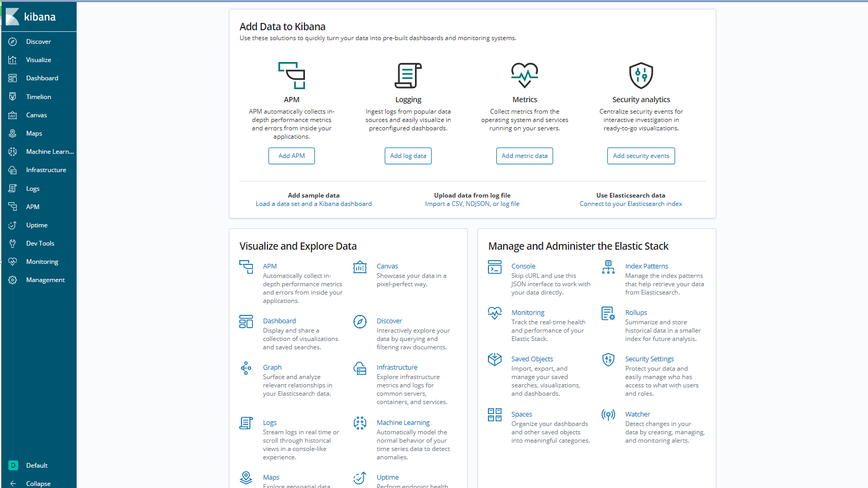Click the Default space avatar icon
The width and height of the screenshot is (868, 488).
coord(13,466)
